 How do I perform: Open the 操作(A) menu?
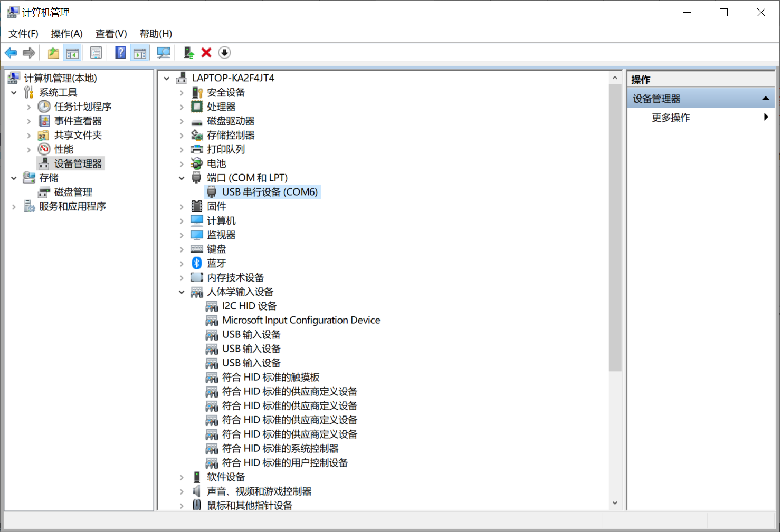(x=66, y=34)
